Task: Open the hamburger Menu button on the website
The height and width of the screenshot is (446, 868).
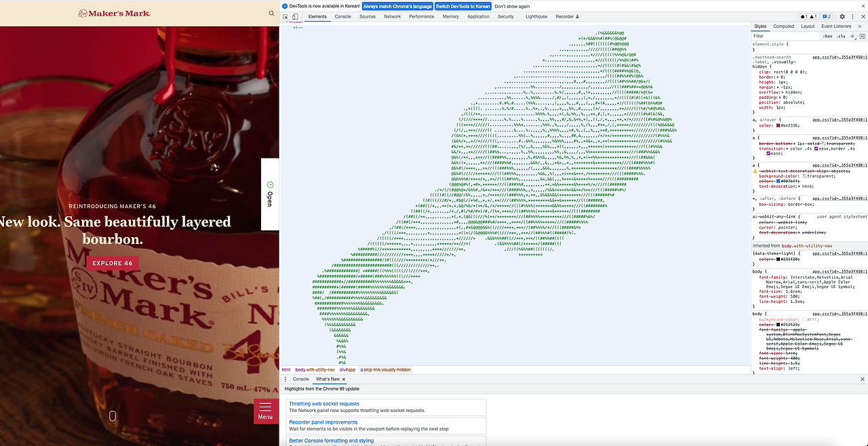Action: point(265,411)
